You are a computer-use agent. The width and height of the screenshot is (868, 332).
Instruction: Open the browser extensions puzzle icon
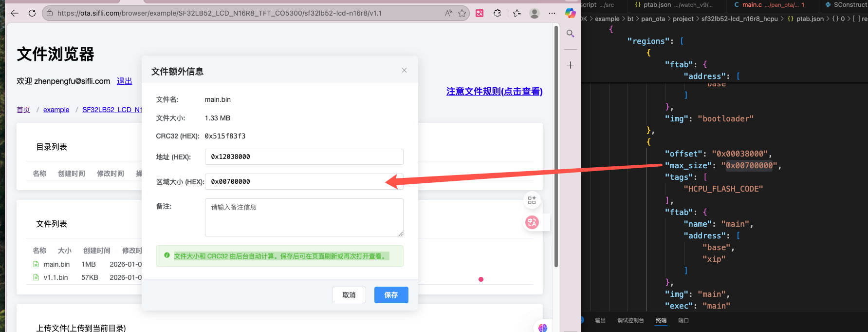(497, 13)
